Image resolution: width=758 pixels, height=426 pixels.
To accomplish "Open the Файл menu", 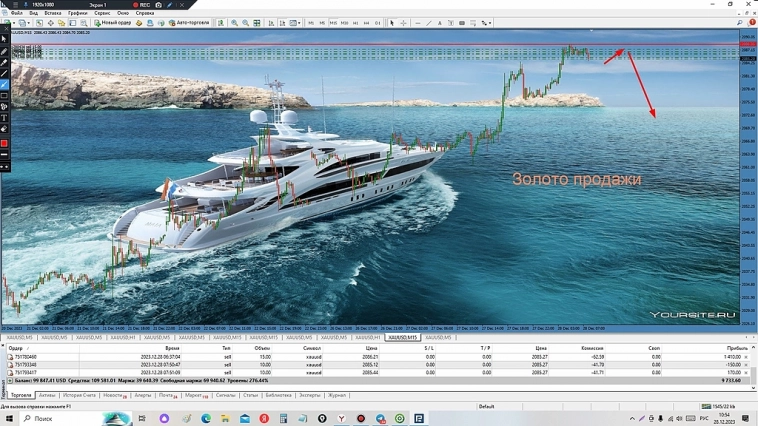I will point(16,13).
